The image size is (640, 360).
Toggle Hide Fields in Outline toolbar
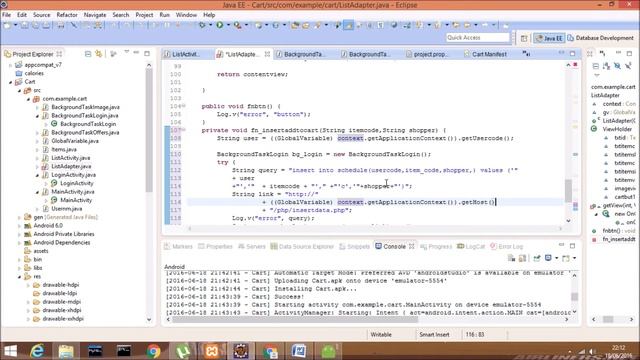pos(617,66)
